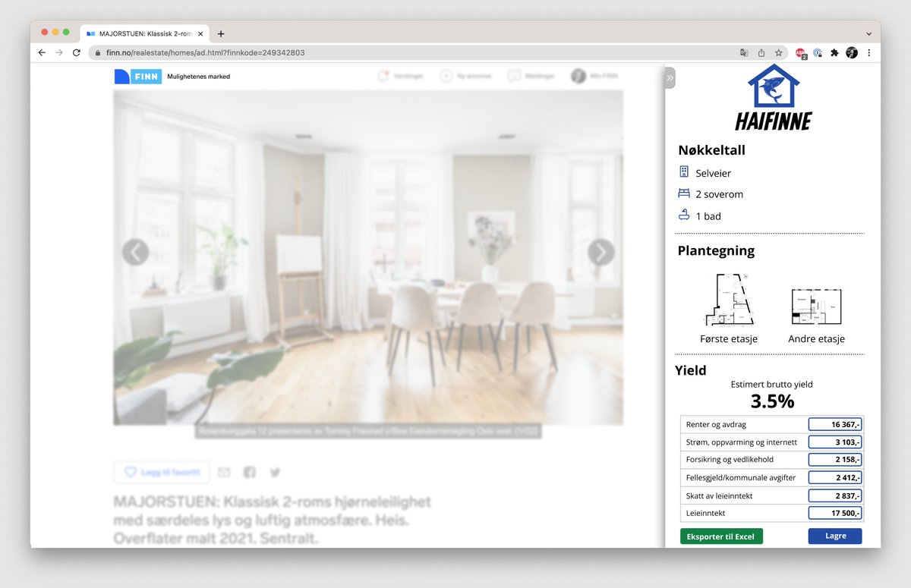Close the MAJORSTUEN tab
The width and height of the screenshot is (911, 588).
(200, 33)
